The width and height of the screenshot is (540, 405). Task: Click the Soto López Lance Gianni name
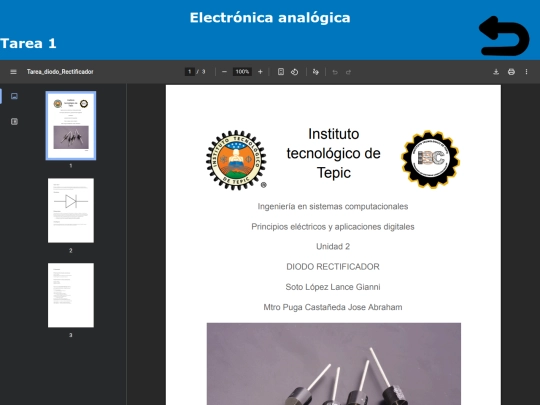coord(333,287)
